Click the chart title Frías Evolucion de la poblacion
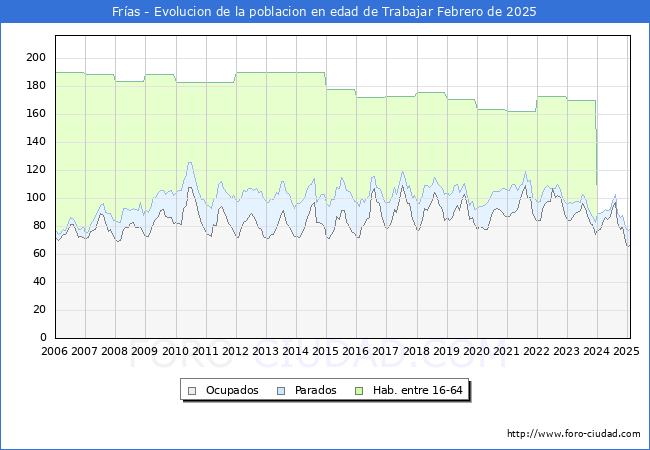 (x=324, y=12)
